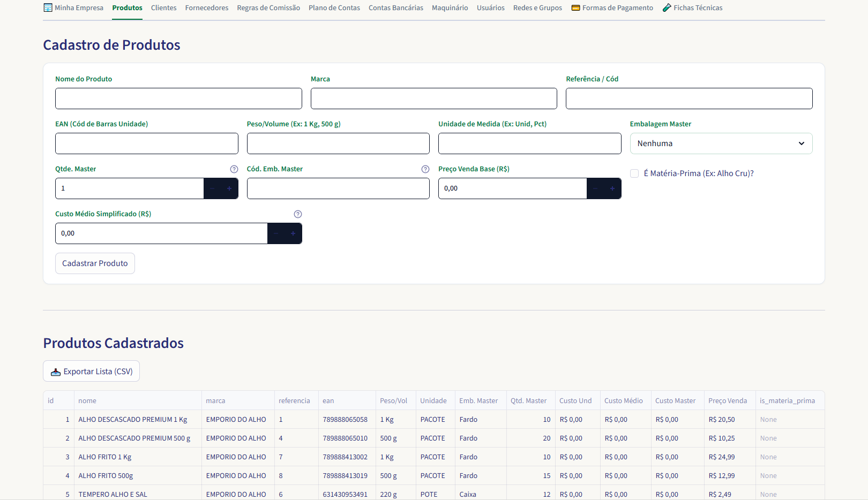Click the EAN barcode input field

[x=147, y=143]
